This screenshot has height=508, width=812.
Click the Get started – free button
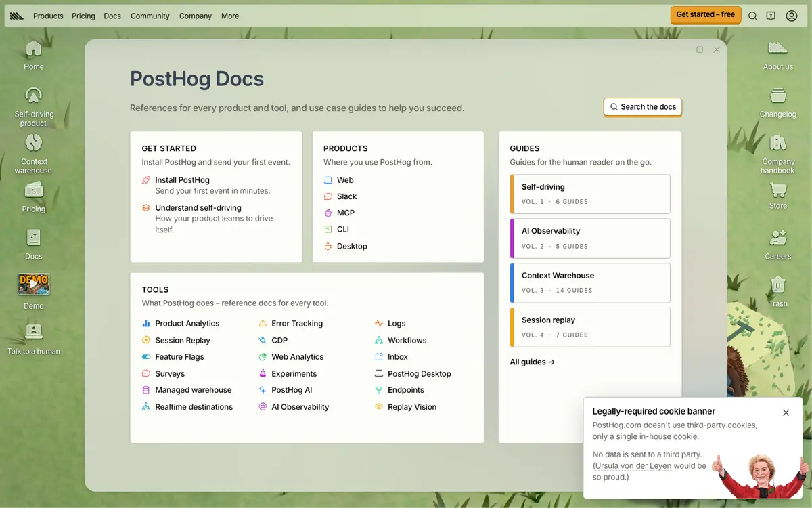point(706,15)
